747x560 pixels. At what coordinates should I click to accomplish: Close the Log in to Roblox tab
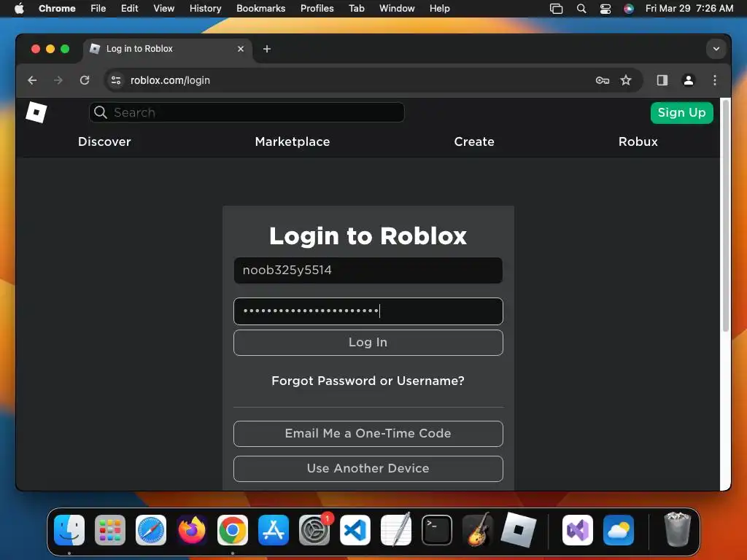point(241,49)
